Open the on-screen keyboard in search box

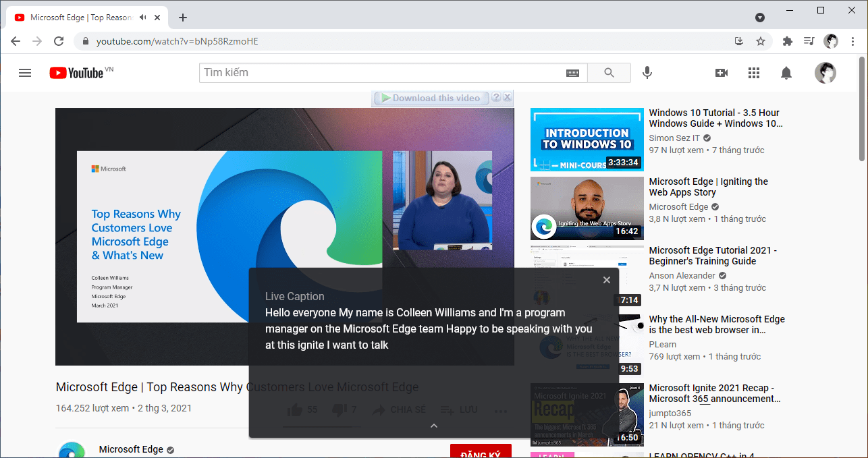click(x=572, y=73)
